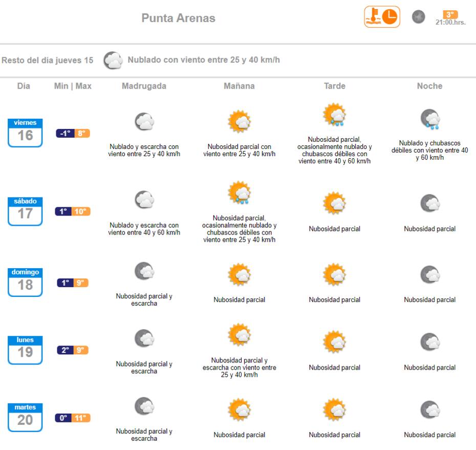The width and height of the screenshot is (476, 450).
Task: Select the martes 20 calendar tile
Action: tap(25, 417)
